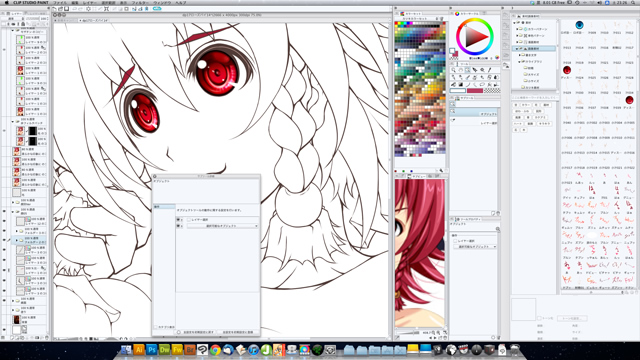Open selectable object dropdown in the sub tool detail dialog
This screenshot has height=360, width=640.
(x=222, y=226)
